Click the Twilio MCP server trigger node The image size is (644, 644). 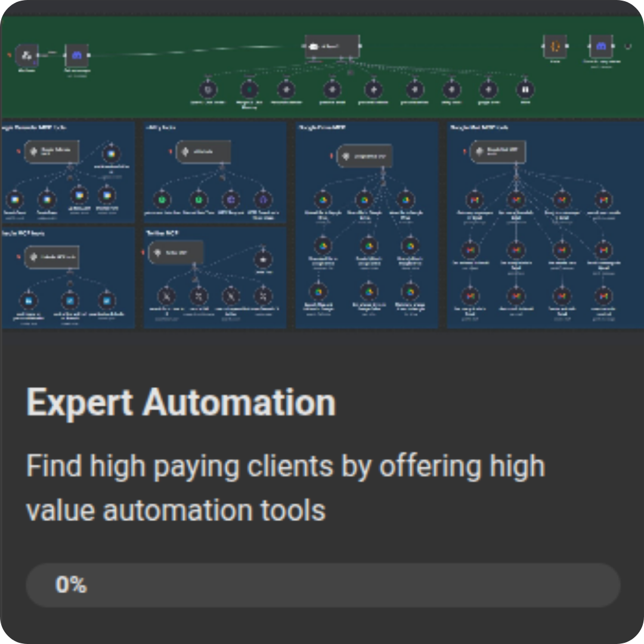[x=177, y=252]
